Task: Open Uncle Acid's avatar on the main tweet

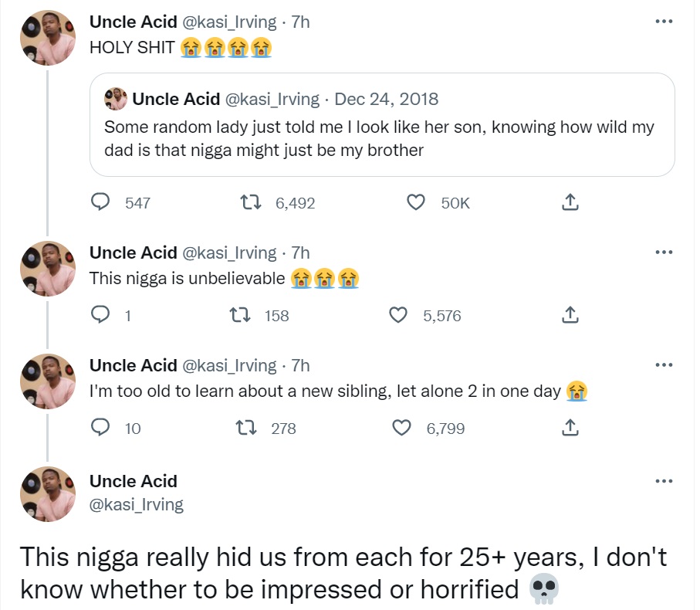Action: (48, 493)
